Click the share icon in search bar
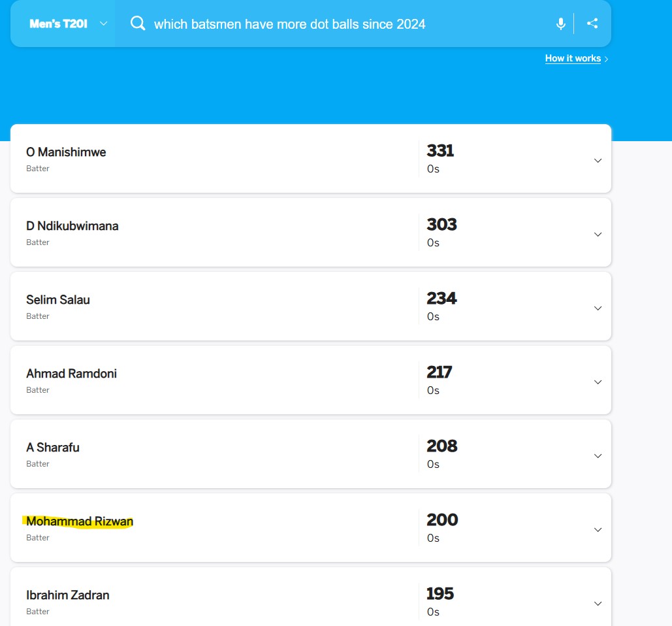 (x=592, y=23)
